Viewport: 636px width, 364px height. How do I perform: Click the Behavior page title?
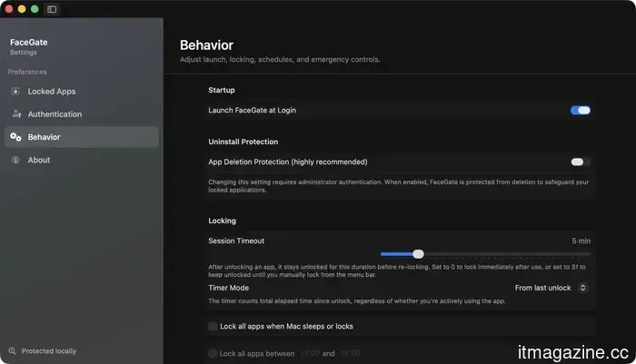click(x=206, y=45)
